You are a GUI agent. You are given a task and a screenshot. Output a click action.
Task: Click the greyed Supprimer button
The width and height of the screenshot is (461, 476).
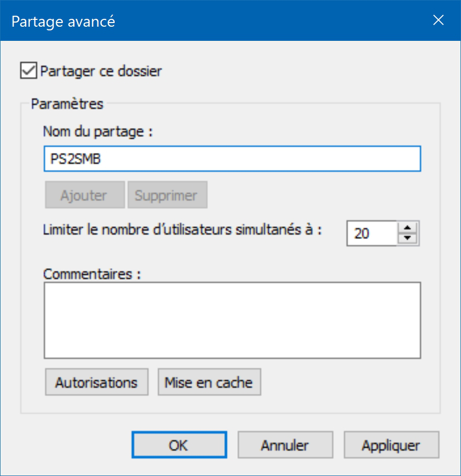(167, 195)
